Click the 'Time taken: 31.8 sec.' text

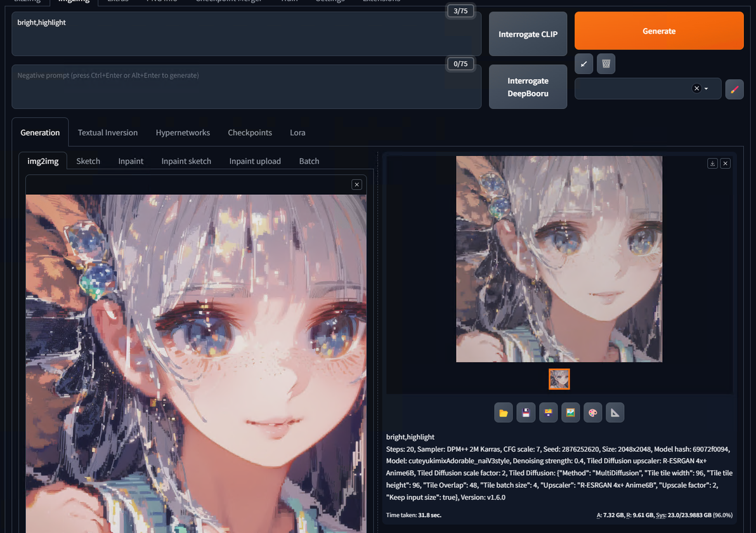tap(414, 515)
